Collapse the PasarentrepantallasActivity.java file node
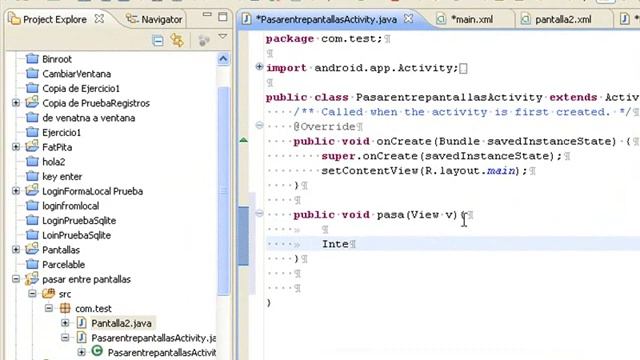The height and width of the screenshot is (360, 640). pos(65,338)
